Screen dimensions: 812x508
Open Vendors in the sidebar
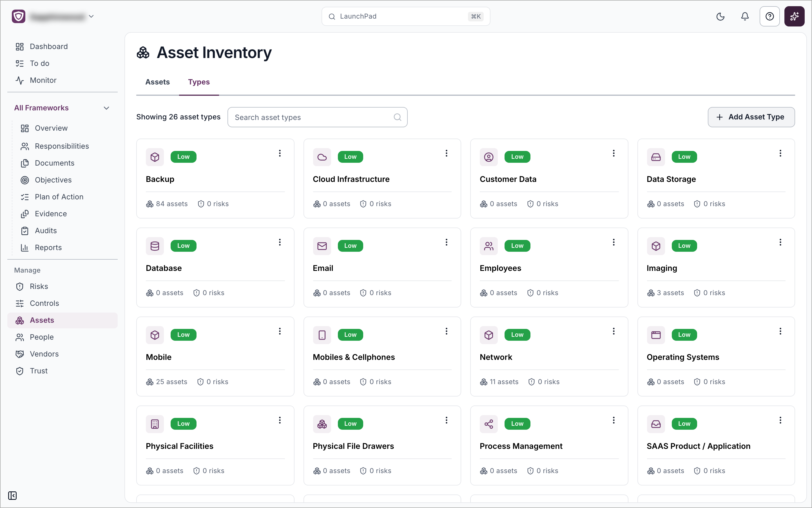pyautogui.click(x=63, y=354)
